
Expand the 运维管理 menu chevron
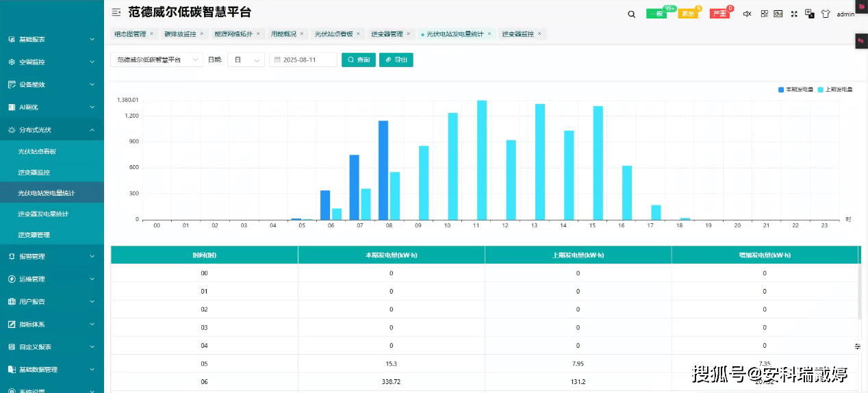point(92,279)
